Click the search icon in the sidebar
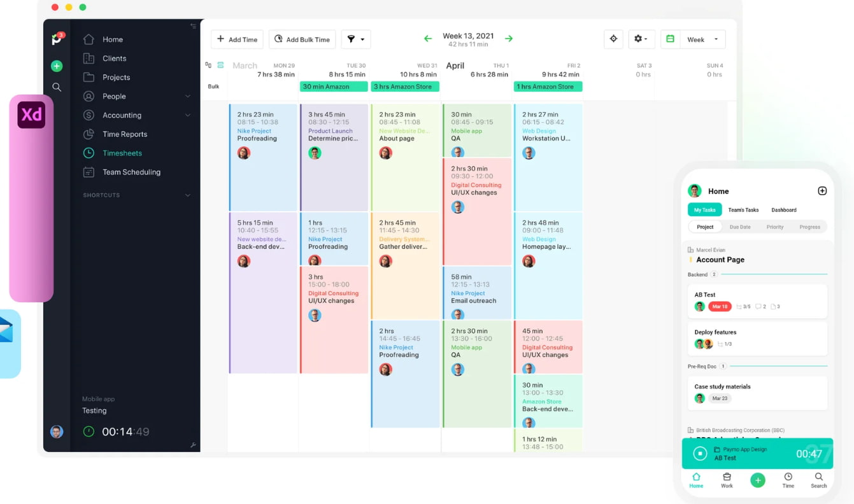854x504 pixels. pyautogui.click(x=57, y=87)
